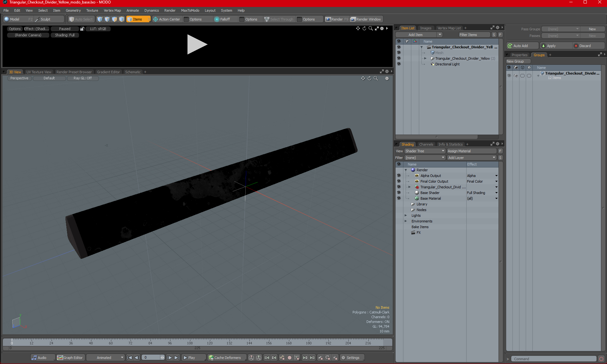Click 3D viewport pan/move icon

point(363,78)
